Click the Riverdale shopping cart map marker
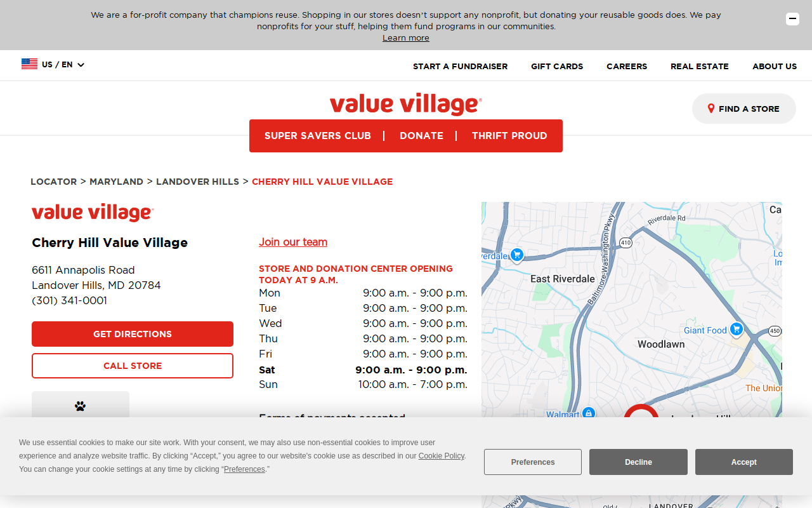The width and height of the screenshot is (812, 508). (516, 255)
